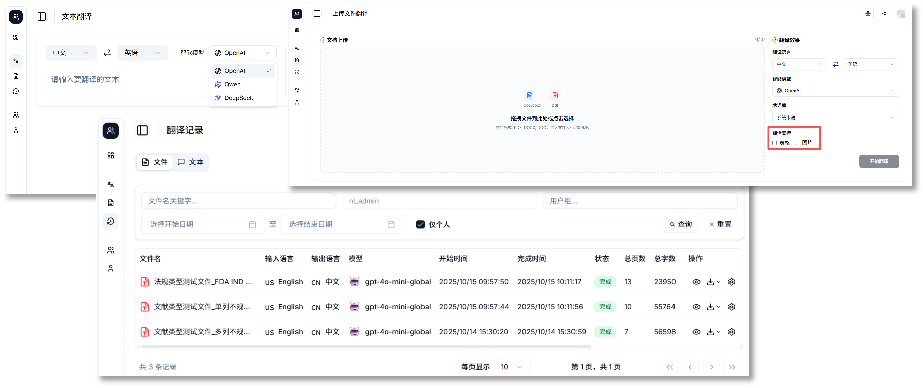Open the 选择开始日期 date picker

click(x=203, y=224)
